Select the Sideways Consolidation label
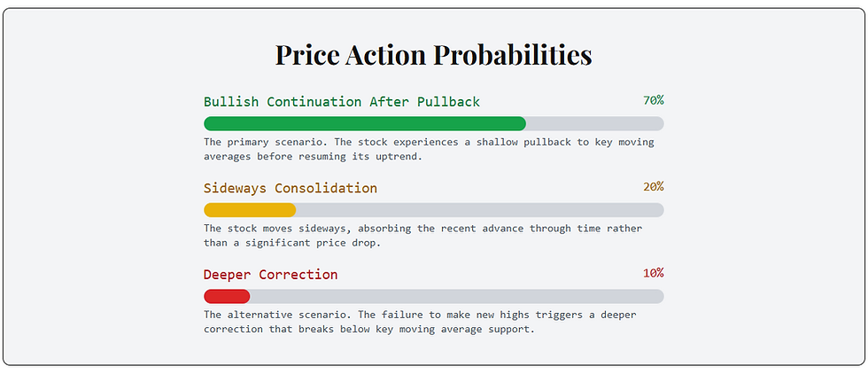Image resolution: width=868 pixels, height=374 pixels. pos(291,189)
